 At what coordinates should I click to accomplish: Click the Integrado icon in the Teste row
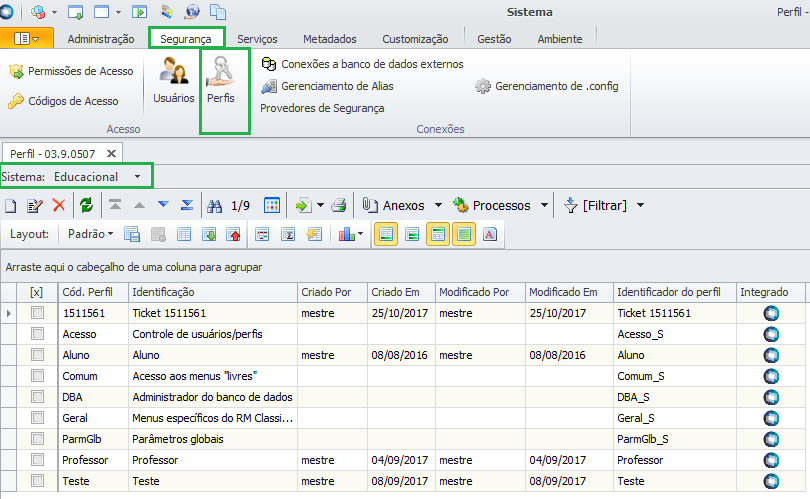pos(771,481)
